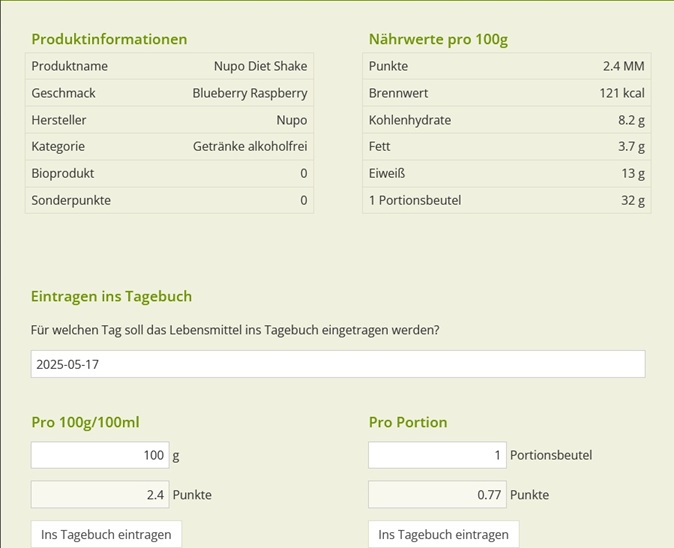
Task: Click Ins Tagebuch eintragen under Pro 100g/100ml
Action: [x=106, y=534]
